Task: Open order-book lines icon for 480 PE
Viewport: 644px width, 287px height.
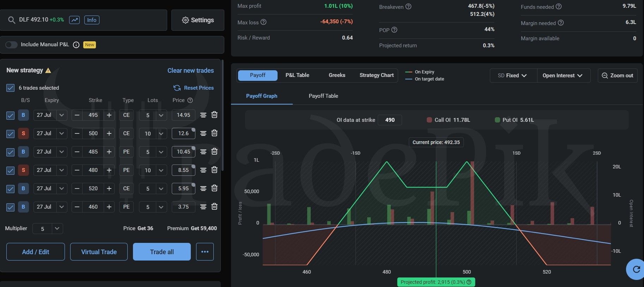Action: tap(203, 170)
